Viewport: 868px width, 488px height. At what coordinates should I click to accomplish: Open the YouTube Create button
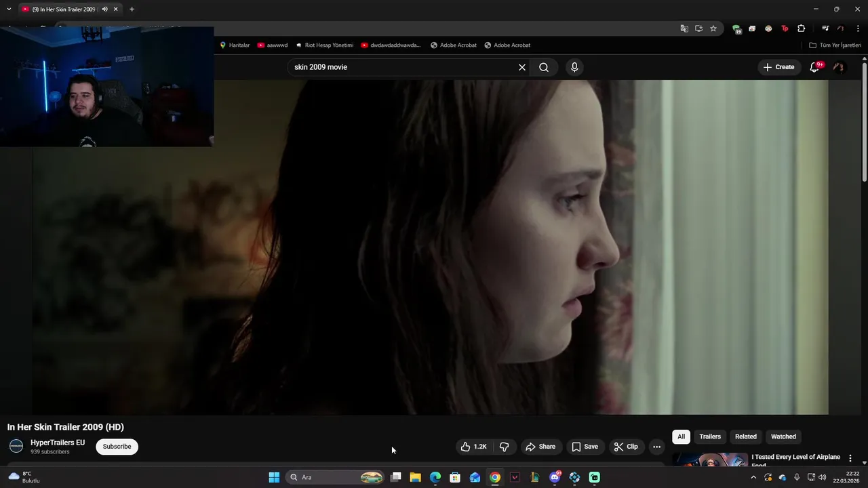778,67
